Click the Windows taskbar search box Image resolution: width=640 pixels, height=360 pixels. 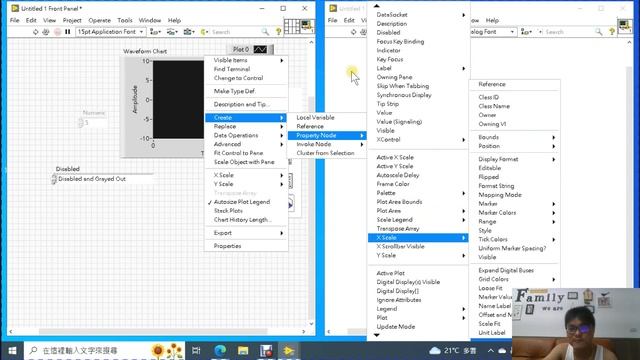coord(104,351)
